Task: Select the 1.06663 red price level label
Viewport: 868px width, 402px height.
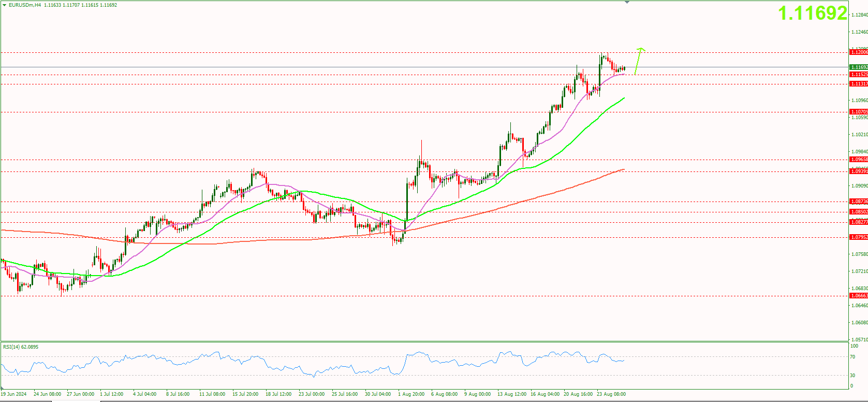Action: pos(859,296)
